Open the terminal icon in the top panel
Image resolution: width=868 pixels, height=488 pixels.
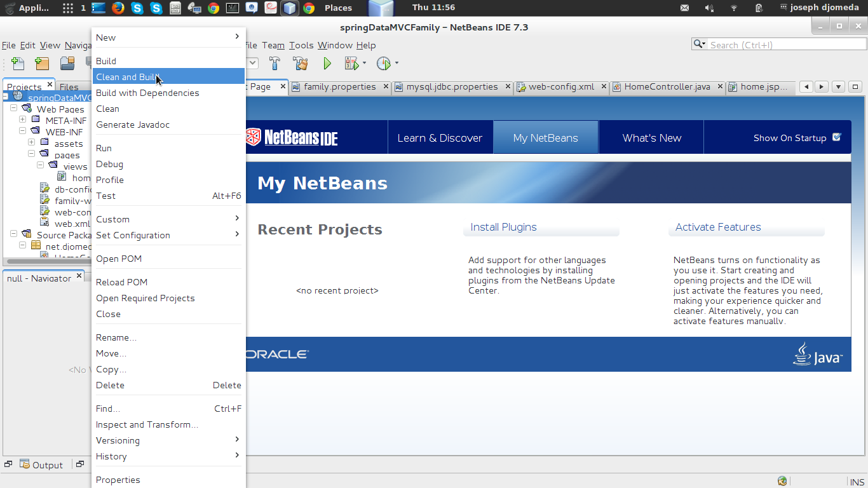coord(233,8)
